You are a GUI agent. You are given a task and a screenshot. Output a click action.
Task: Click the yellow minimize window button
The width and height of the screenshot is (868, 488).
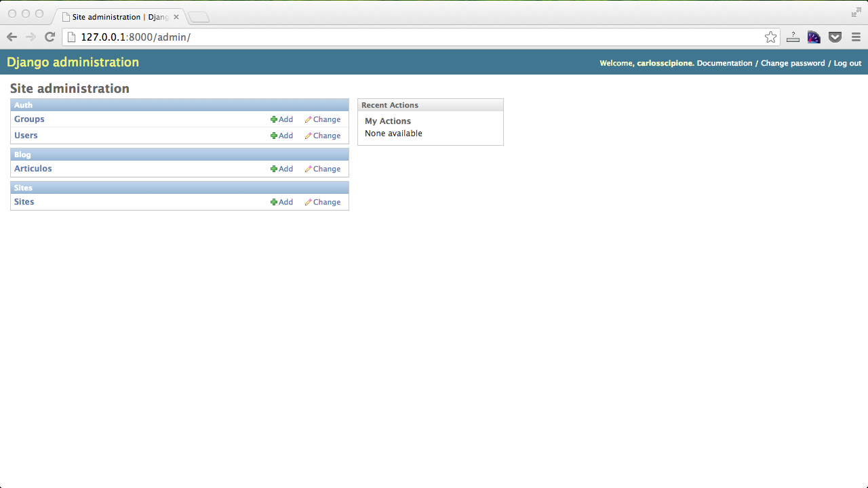tap(26, 14)
